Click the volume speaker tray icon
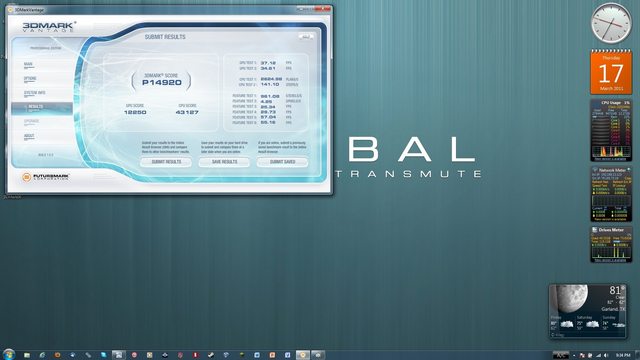Viewport: 640px width, 360px height. (606, 356)
